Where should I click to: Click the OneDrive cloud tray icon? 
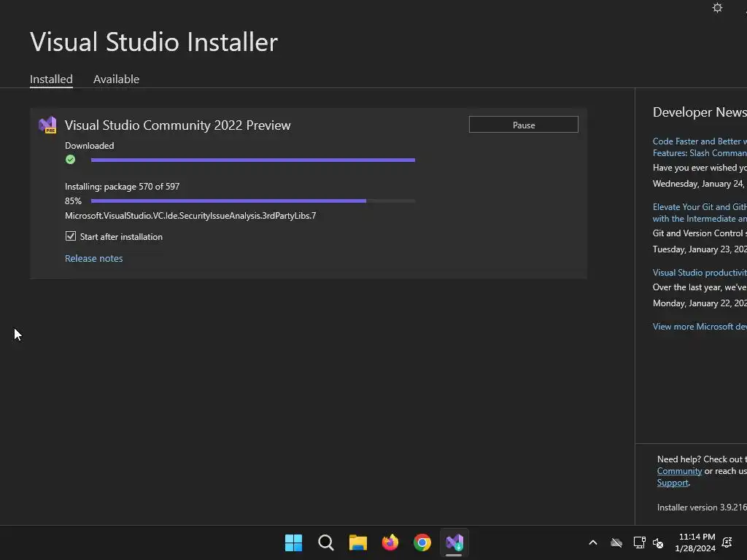(x=616, y=542)
